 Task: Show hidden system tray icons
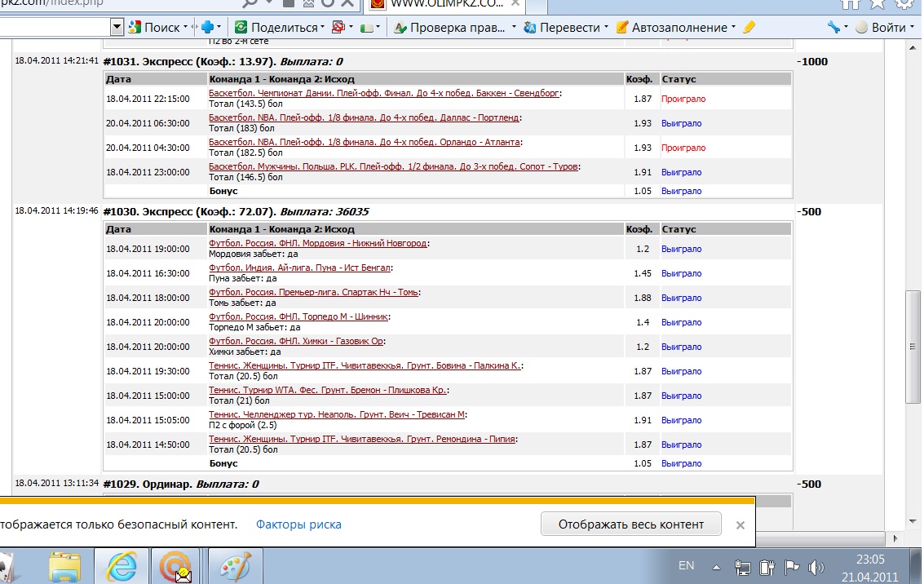click(717, 568)
